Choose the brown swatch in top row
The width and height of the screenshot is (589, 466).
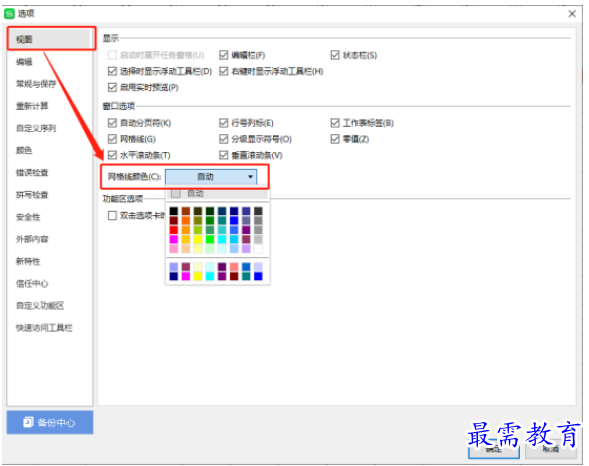186,211
